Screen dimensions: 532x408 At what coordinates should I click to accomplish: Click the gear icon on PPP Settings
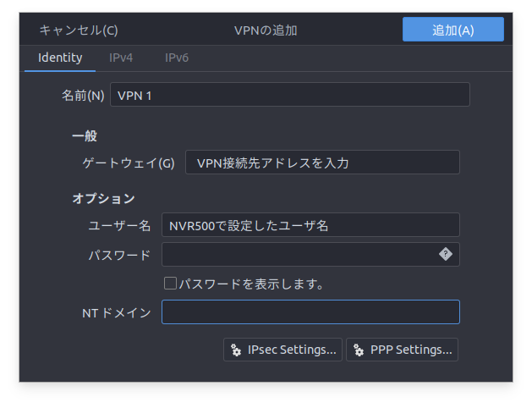(359, 350)
